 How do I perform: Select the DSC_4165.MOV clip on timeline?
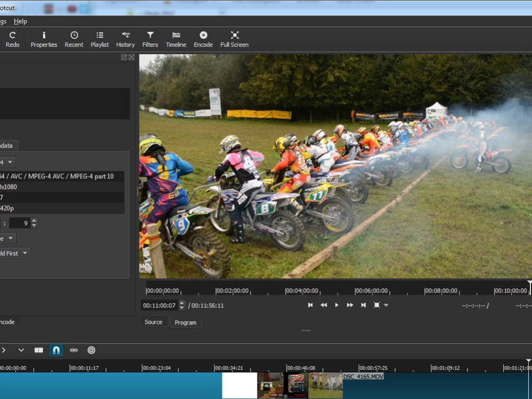click(437, 386)
